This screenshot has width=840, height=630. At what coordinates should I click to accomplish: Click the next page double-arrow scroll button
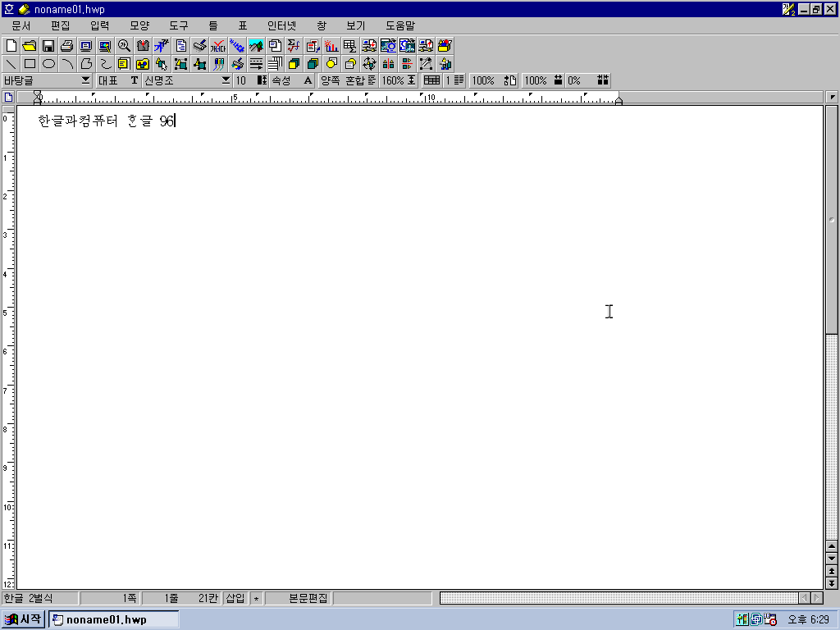click(832, 583)
